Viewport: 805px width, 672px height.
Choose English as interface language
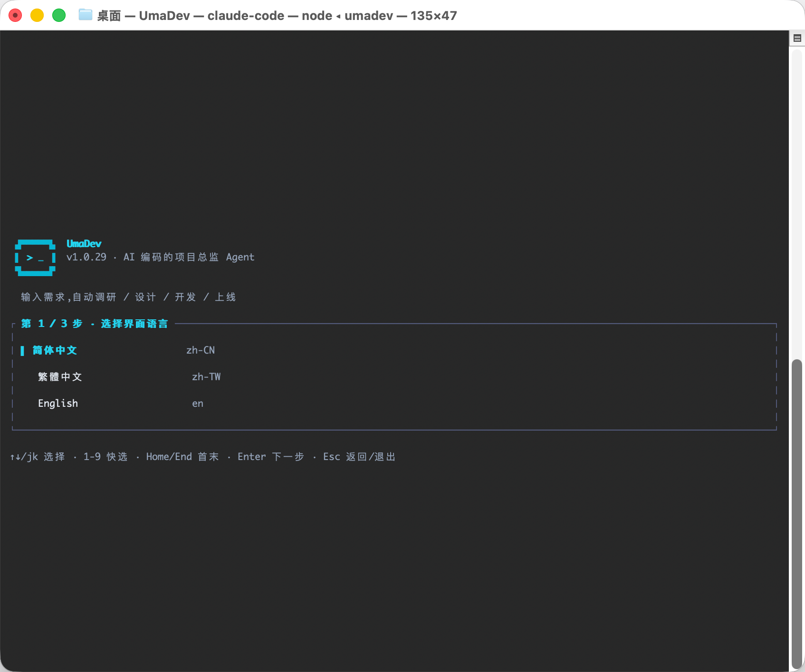coord(58,403)
